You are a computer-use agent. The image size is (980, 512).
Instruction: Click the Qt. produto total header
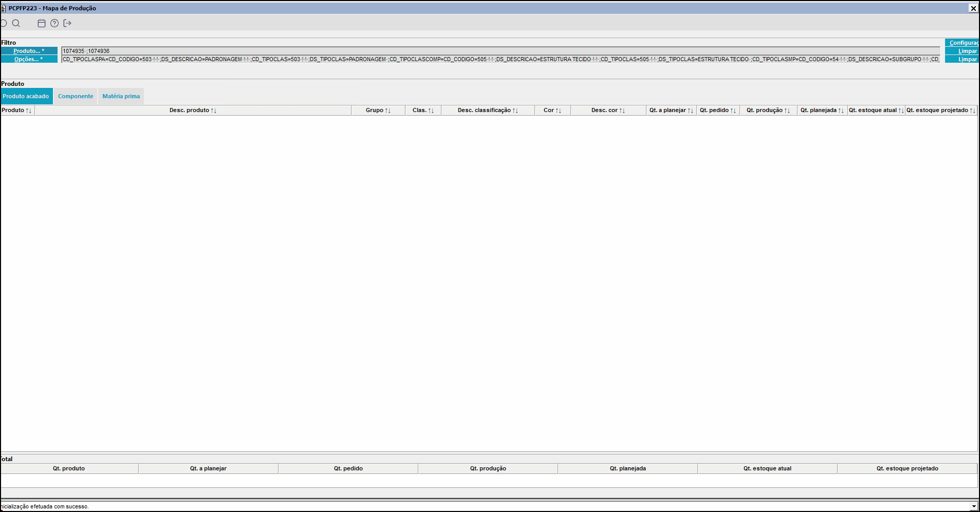(69, 468)
